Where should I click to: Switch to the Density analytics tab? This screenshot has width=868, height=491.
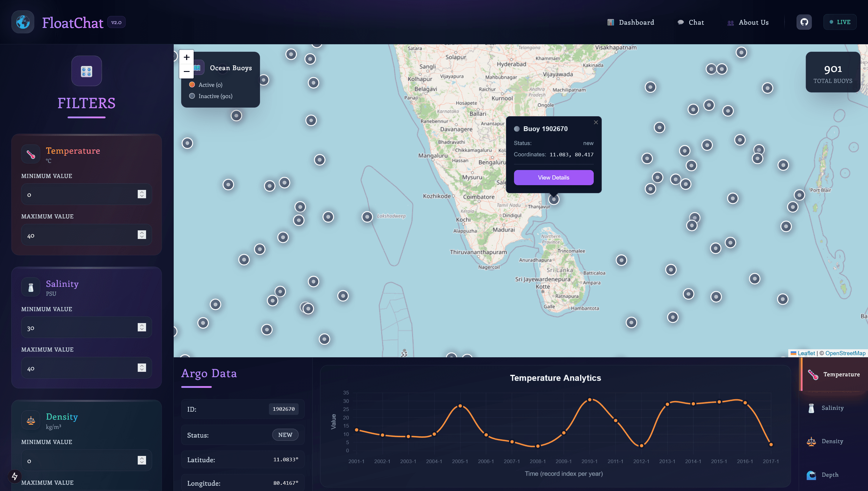pyautogui.click(x=834, y=441)
